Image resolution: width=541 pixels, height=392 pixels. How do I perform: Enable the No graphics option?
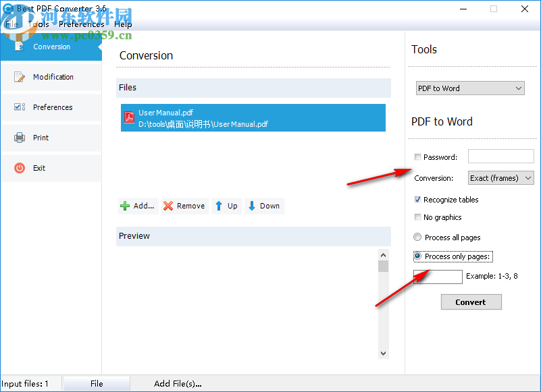[417, 217]
